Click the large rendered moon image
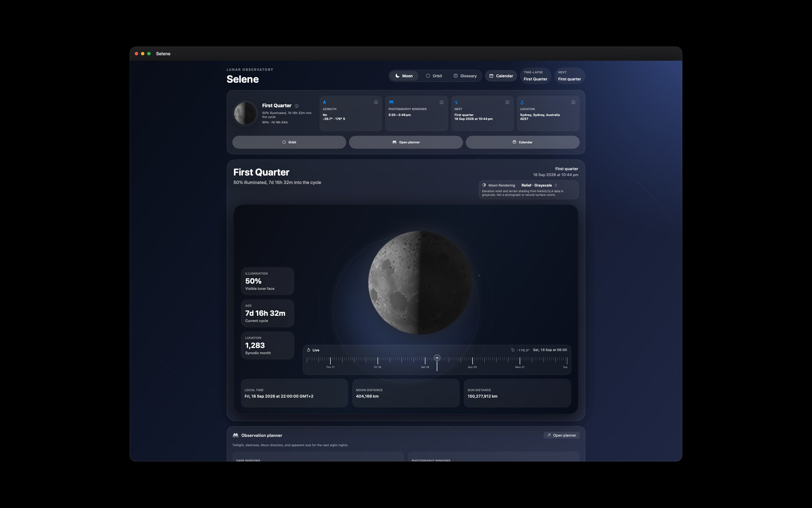This screenshot has width=812, height=508. [420, 283]
